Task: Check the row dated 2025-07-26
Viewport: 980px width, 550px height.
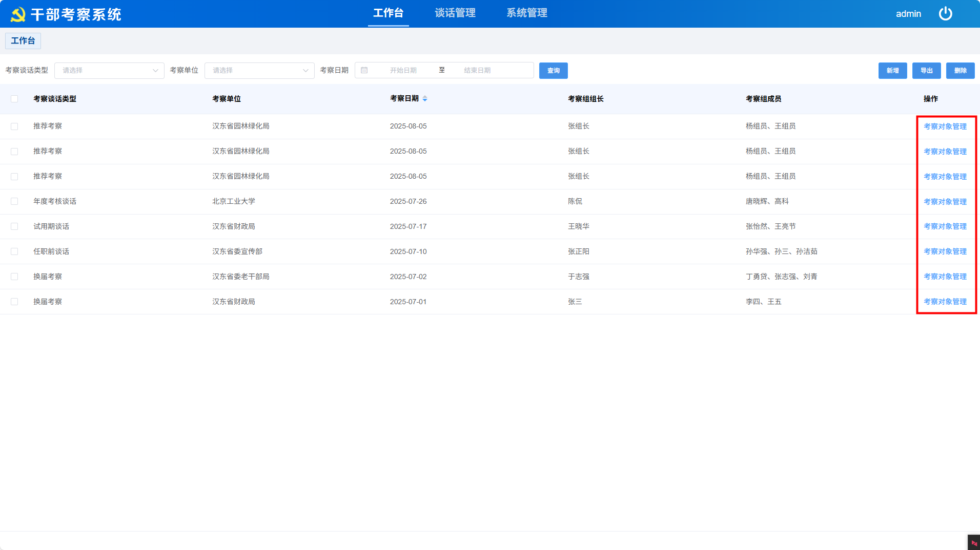Action: [14, 201]
